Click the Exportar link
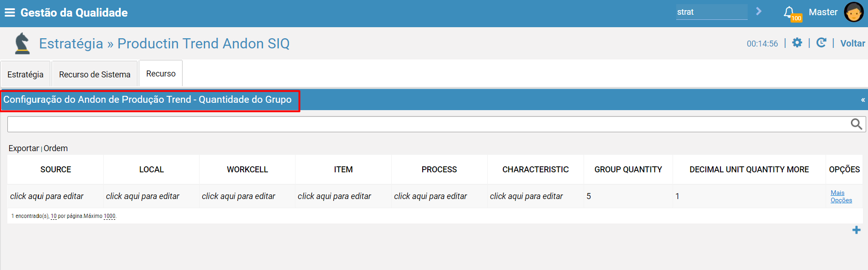Viewport: 868px width, 270px height. (24, 148)
